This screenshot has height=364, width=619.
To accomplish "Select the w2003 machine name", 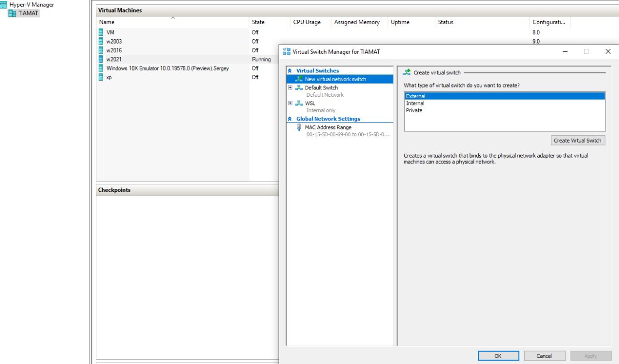I will pos(114,41).
